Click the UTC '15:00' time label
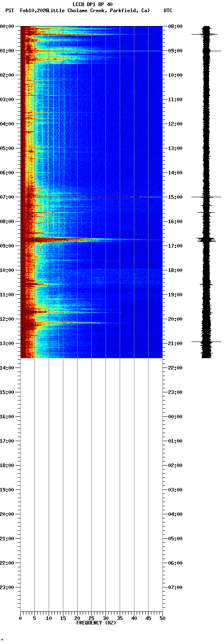 tap(175, 197)
